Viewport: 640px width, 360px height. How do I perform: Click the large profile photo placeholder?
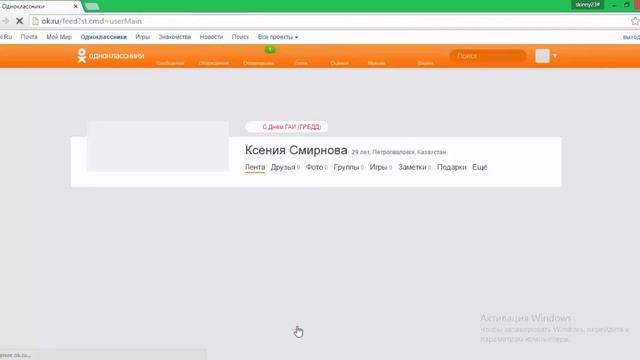pos(158,146)
